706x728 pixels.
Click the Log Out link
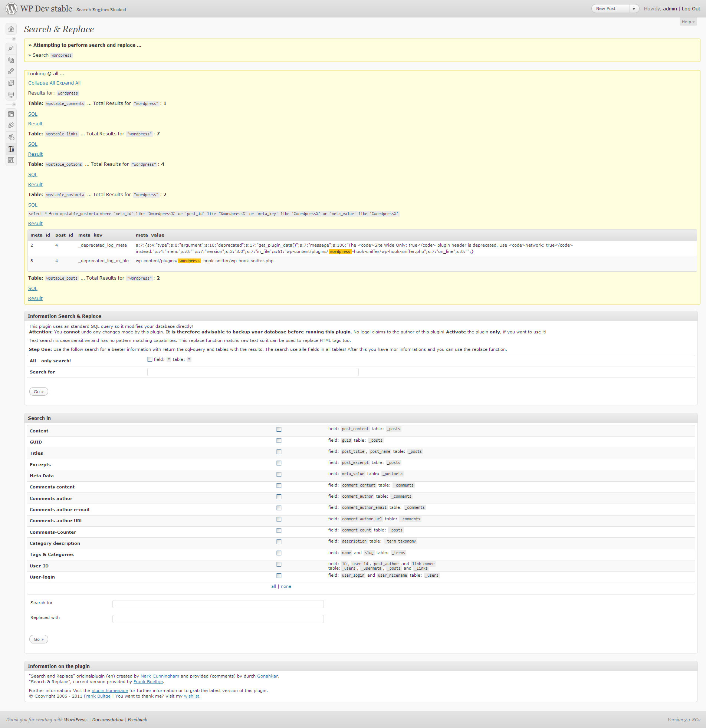click(x=691, y=9)
